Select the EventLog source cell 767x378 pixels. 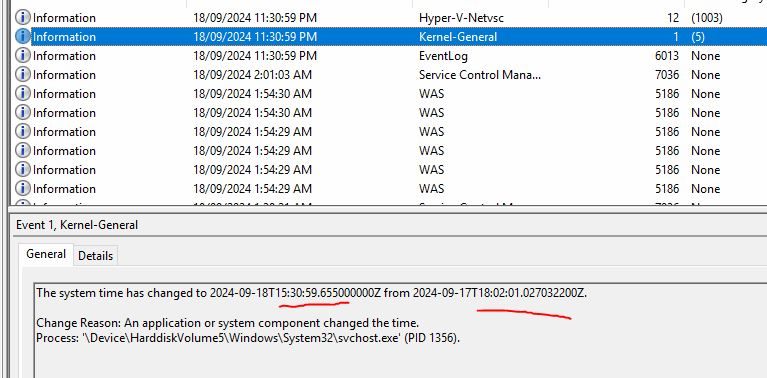[x=443, y=56]
